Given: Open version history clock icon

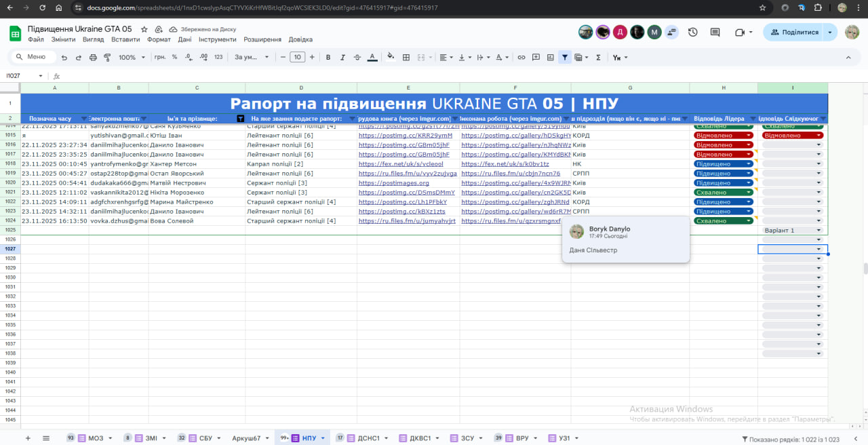Looking at the screenshot, I should [x=692, y=32].
